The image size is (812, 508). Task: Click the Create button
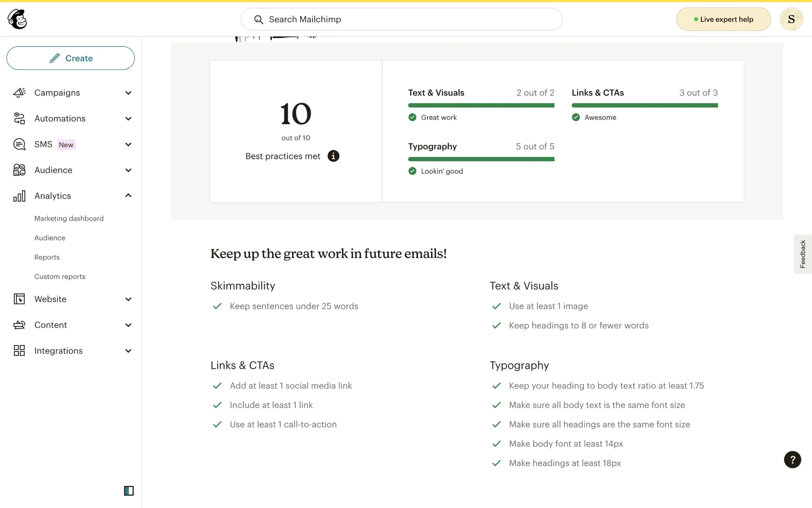(x=71, y=58)
